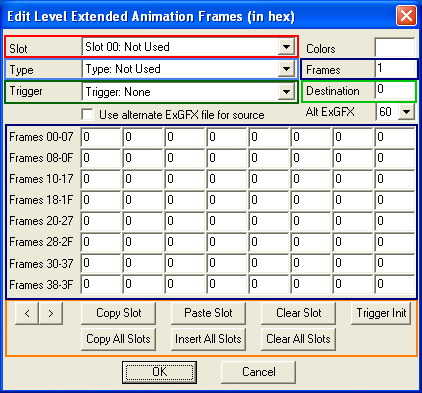The image size is (422, 393).
Task: Click the Trigger Init button
Action: click(381, 313)
